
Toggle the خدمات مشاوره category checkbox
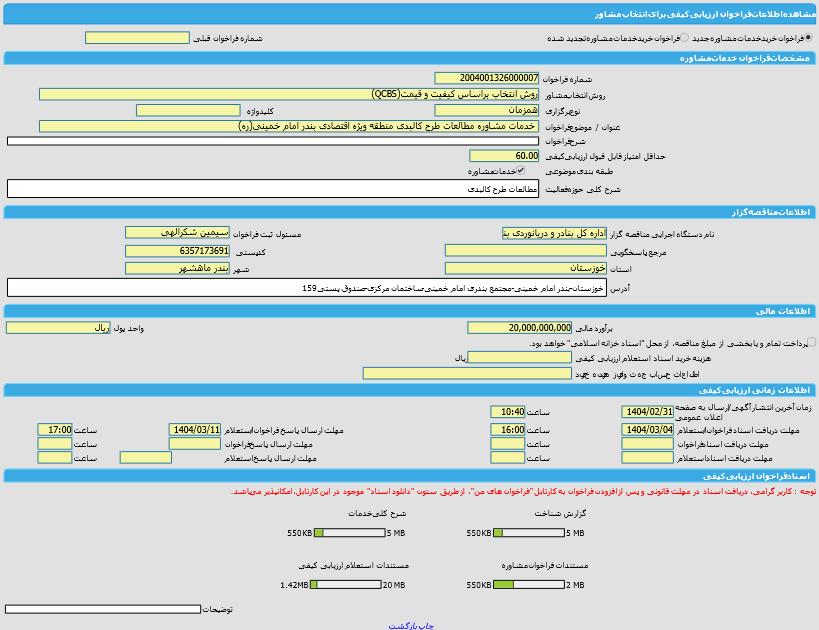tap(521, 170)
